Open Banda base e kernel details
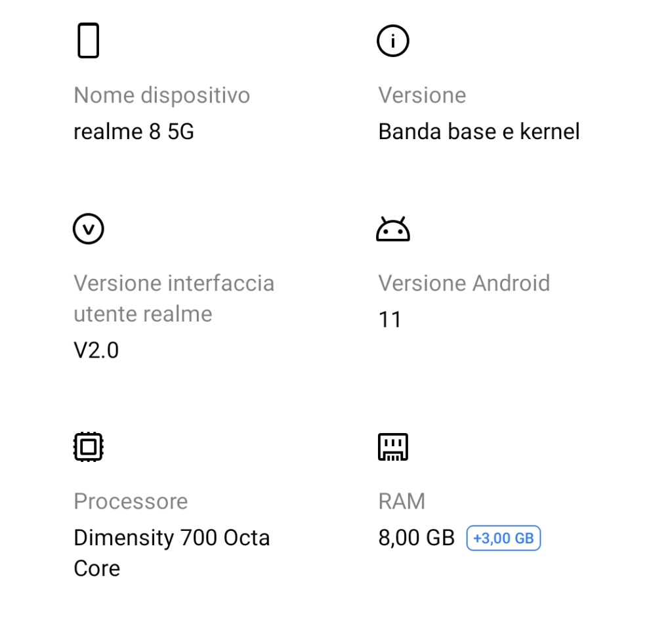This screenshot has height=628, width=672. coord(478,131)
